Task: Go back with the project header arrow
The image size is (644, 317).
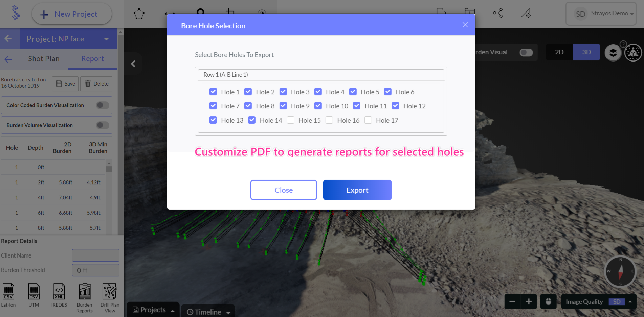Action: [8, 39]
